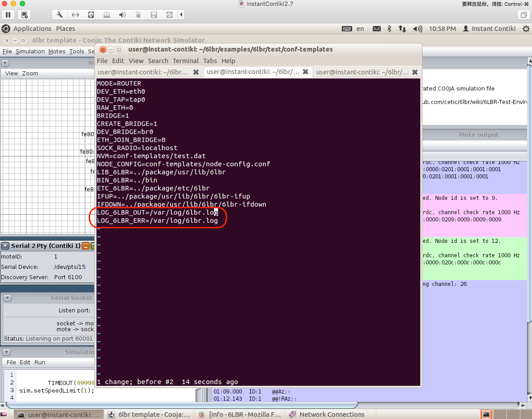
Task: Click the Bluetooth indicator icon
Action: 389,29
